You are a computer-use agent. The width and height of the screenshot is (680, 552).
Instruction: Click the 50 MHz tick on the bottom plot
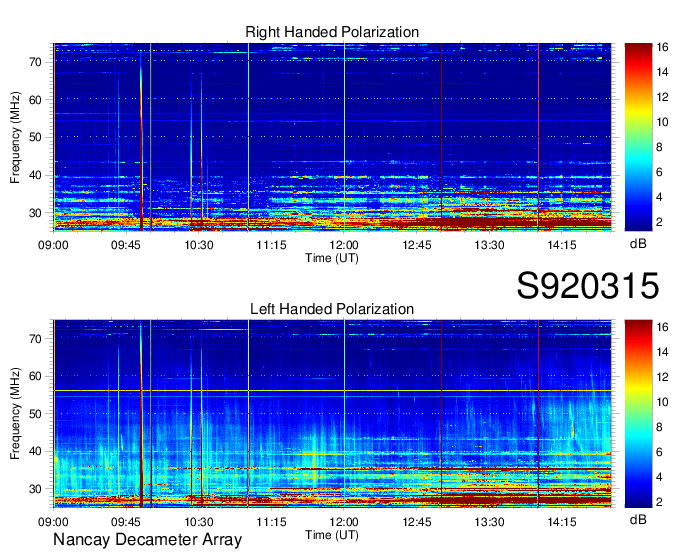coord(36,414)
